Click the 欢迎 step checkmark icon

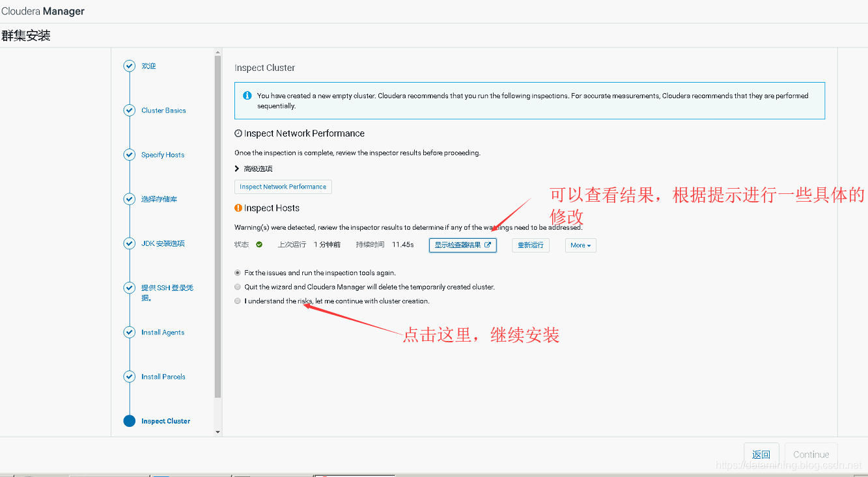(x=129, y=66)
